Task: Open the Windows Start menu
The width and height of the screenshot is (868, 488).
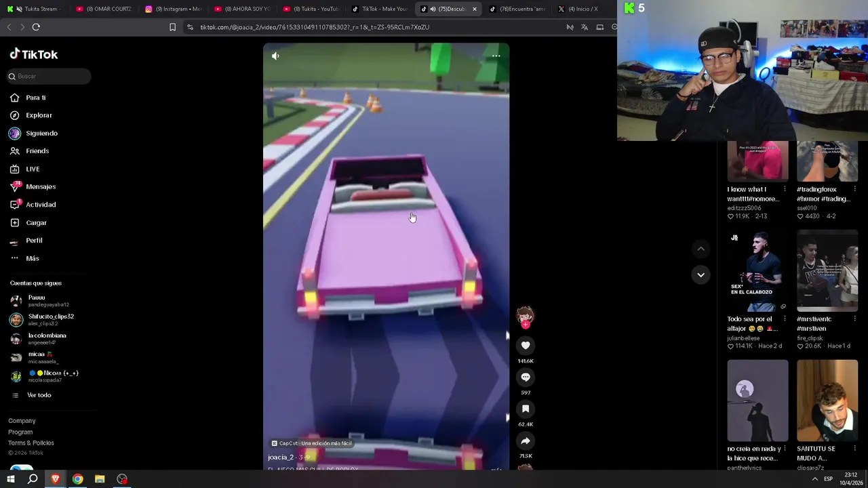Action: click(x=10, y=479)
